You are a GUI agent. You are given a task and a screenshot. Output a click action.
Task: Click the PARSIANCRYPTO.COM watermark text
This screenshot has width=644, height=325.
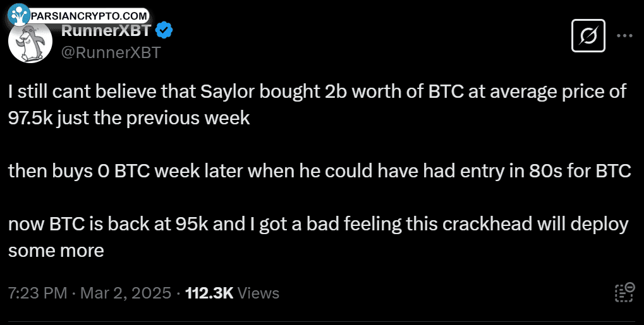coord(88,16)
